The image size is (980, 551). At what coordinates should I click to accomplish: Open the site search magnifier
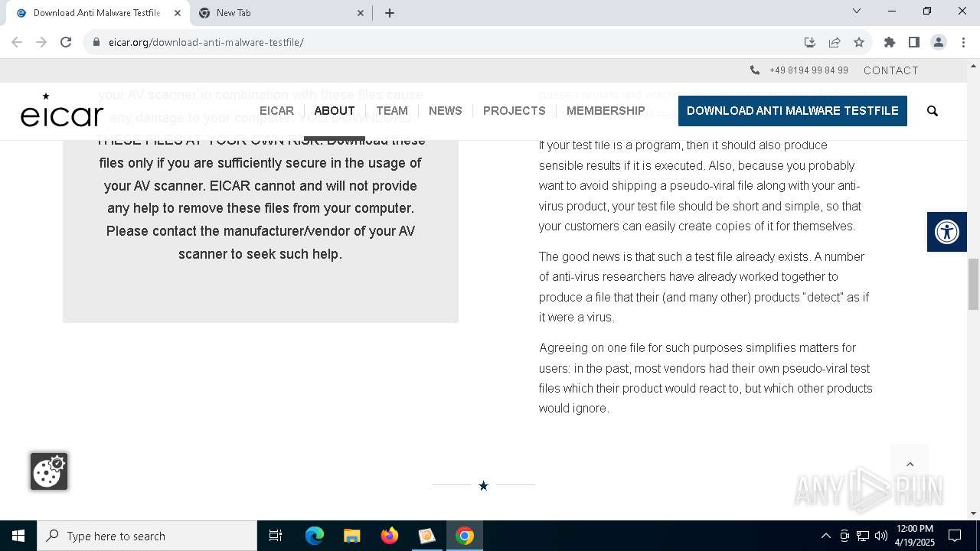932,111
